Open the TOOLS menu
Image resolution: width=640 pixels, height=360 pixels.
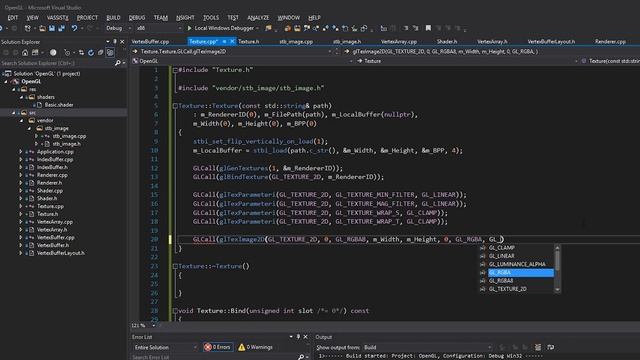pos(211,18)
